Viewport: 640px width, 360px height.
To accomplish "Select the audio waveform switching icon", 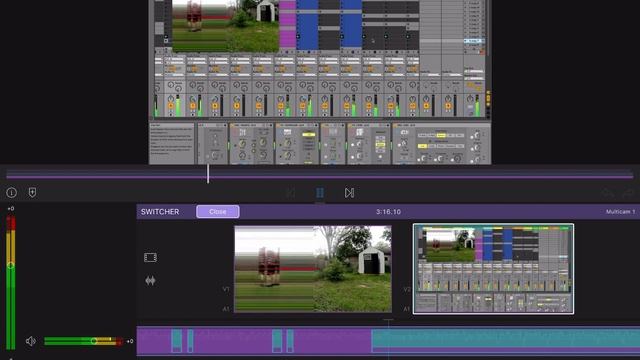I will pyautogui.click(x=150, y=280).
